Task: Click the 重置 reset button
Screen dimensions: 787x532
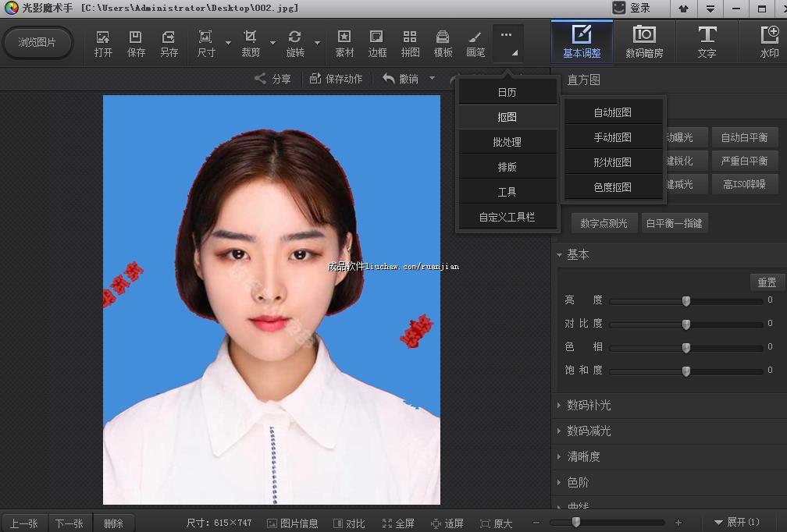Action: 767,282
